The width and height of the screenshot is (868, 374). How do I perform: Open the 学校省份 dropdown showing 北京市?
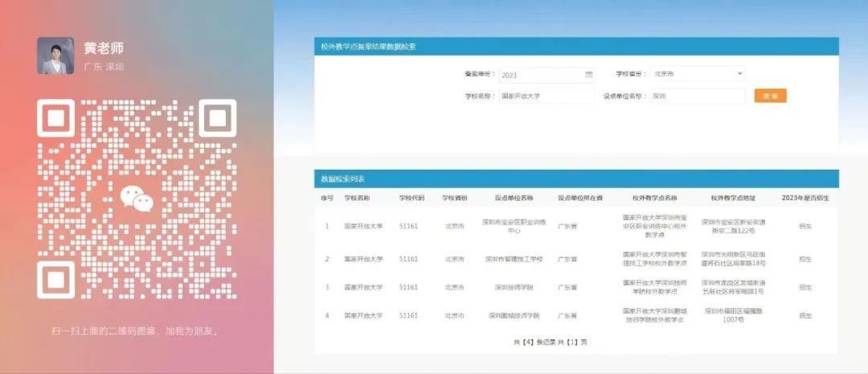pos(698,74)
